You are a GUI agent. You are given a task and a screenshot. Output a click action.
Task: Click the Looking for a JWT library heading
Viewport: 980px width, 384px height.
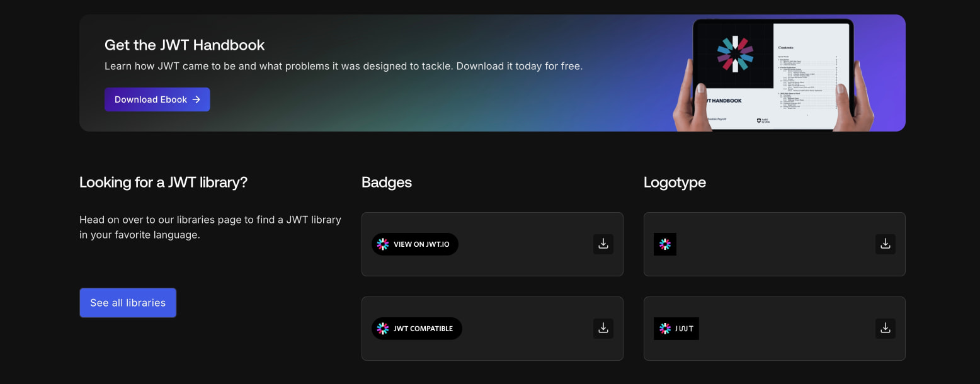click(x=164, y=183)
